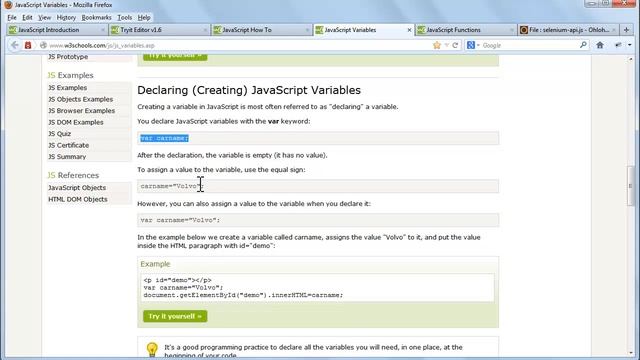Click the partially visible top Try it yourself button
640x360 pixels.
[175, 57]
